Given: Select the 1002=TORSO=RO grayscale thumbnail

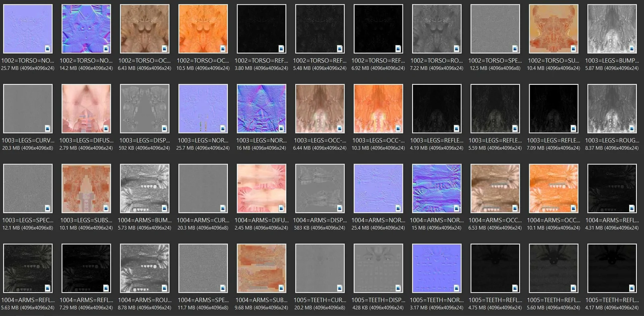Looking at the screenshot, I should pyautogui.click(x=437, y=29).
